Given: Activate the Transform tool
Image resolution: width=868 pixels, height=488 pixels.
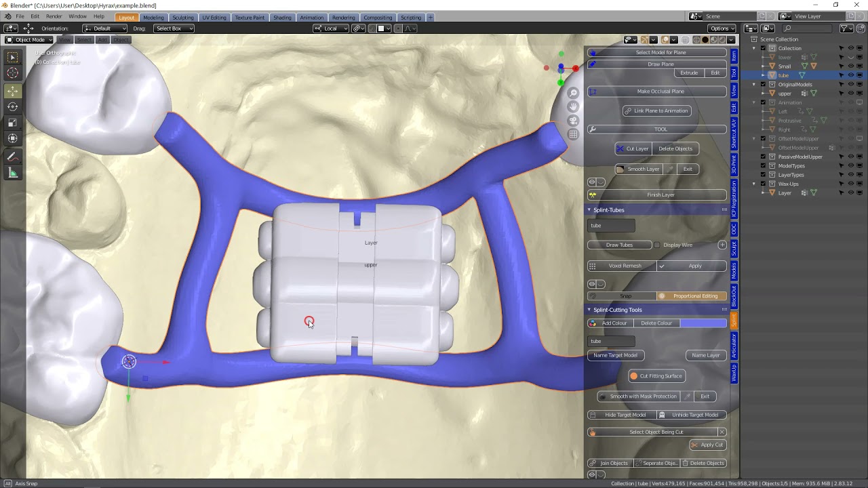Looking at the screenshot, I should click(x=13, y=138).
